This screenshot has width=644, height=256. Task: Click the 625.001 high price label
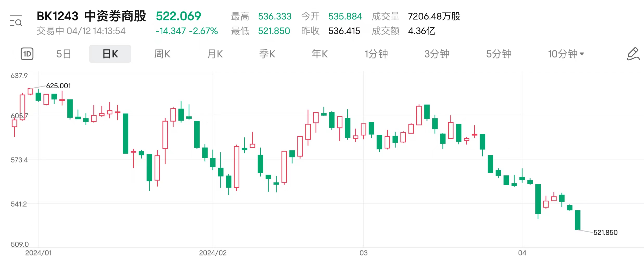pos(58,86)
